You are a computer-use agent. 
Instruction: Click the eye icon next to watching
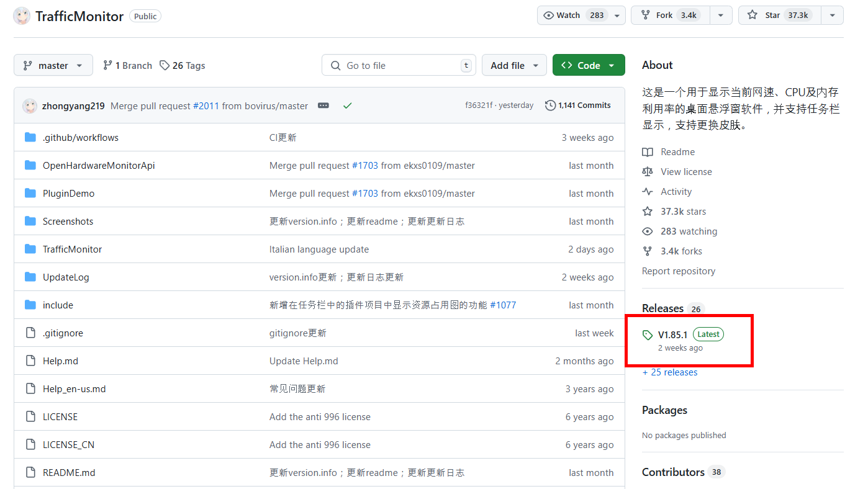pos(648,231)
